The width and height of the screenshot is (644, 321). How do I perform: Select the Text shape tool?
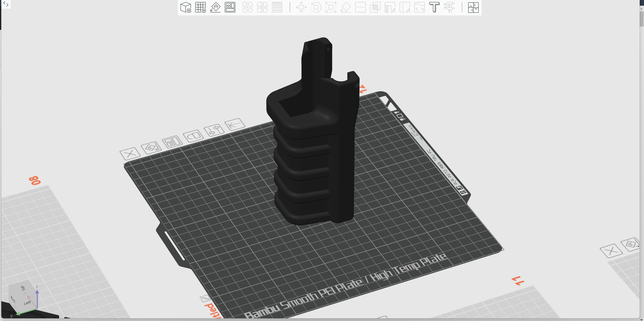click(x=434, y=7)
